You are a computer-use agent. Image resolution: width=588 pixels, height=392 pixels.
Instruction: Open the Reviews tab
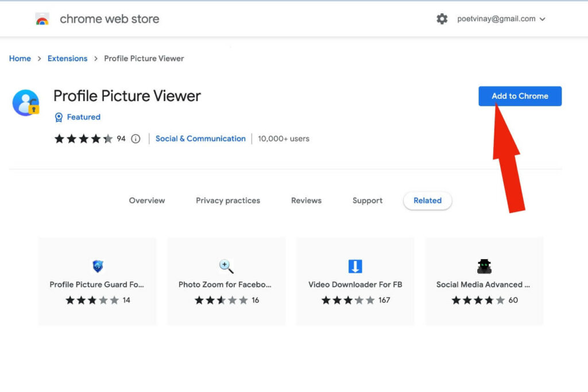pos(307,201)
